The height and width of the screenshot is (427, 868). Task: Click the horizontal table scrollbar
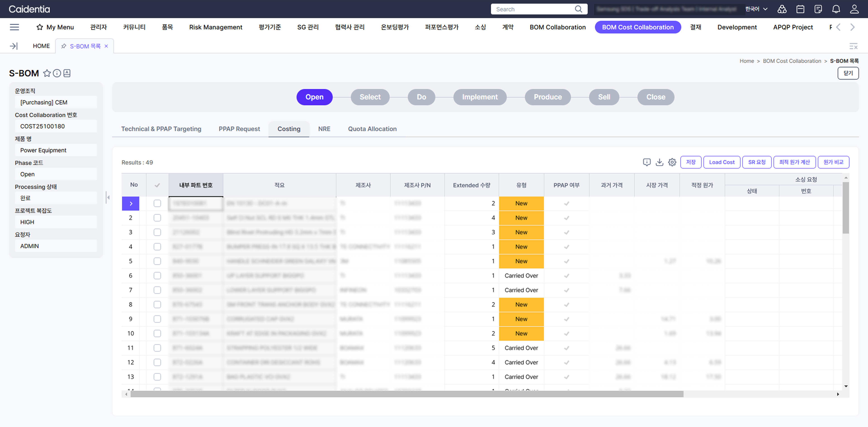[x=407, y=394]
